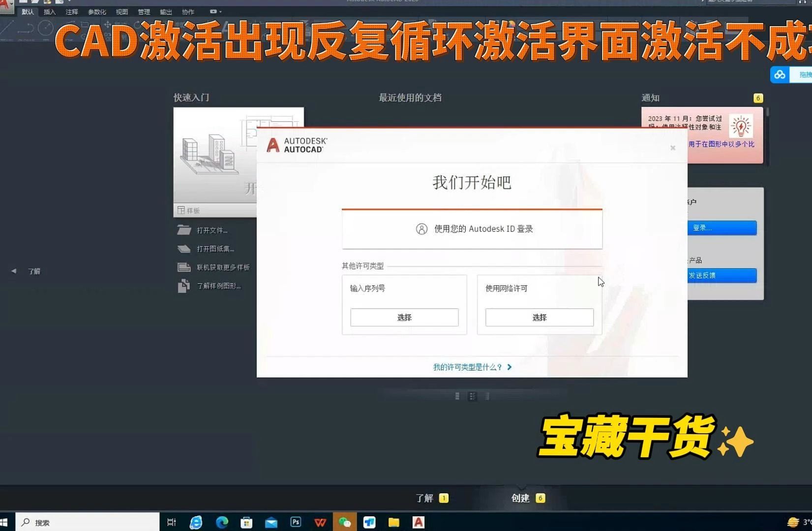The width and height of the screenshot is (812, 531).
Task: Open the 我的许可类型是什么 link
Action: coord(466,367)
